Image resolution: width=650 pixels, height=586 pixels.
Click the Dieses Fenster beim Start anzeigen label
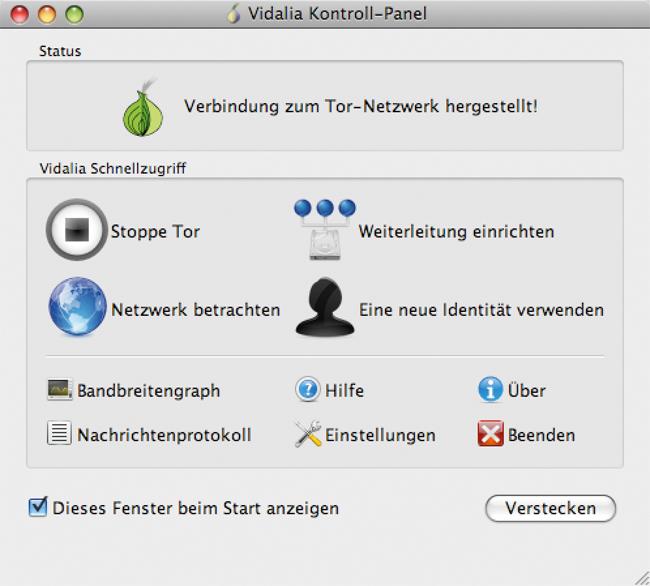(x=196, y=509)
